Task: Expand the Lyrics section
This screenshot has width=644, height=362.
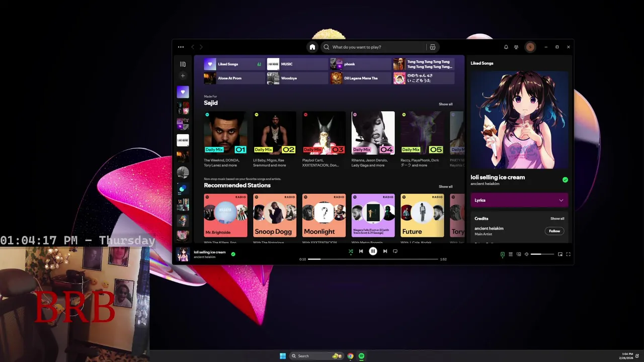Action: [x=519, y=200]
